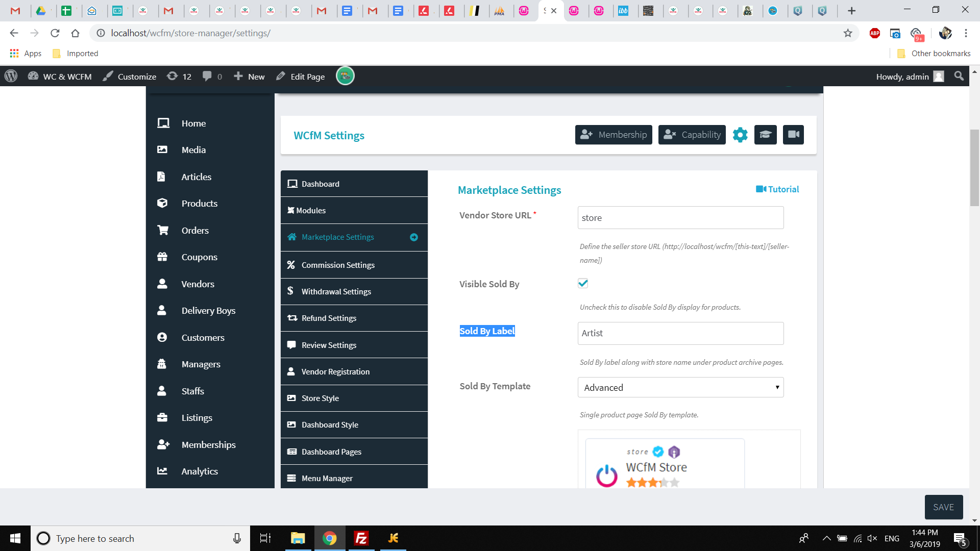Open the Windows Start menu
Image resolution: width=980 pixels, height=551 pixels.
(x=15, y=538)
